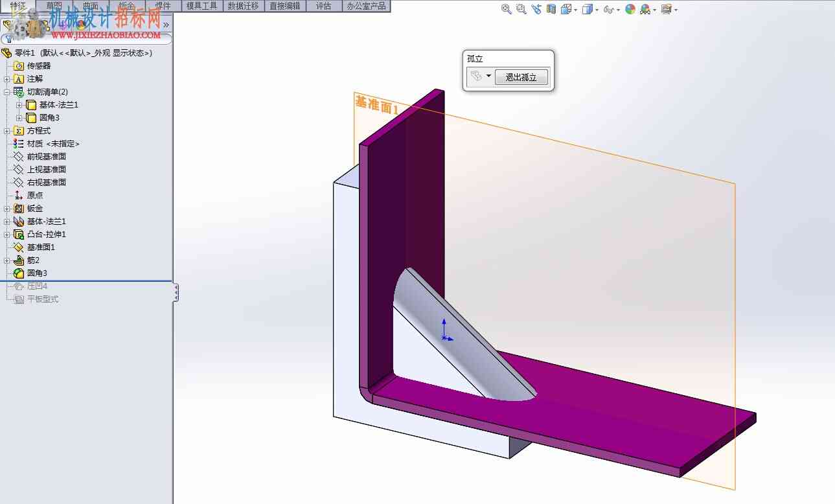Open the Hide/Show Items dropdown arrow
Viewport: 835px width, 504px height.
618,10
